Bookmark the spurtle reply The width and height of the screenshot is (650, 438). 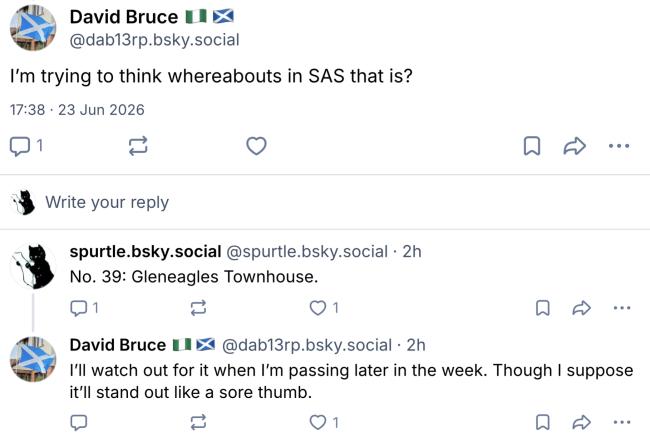[x=543, y=308]
